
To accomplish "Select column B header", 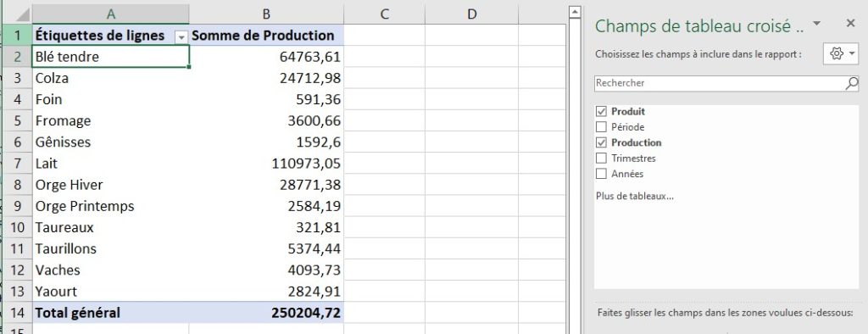I will 266,14.
